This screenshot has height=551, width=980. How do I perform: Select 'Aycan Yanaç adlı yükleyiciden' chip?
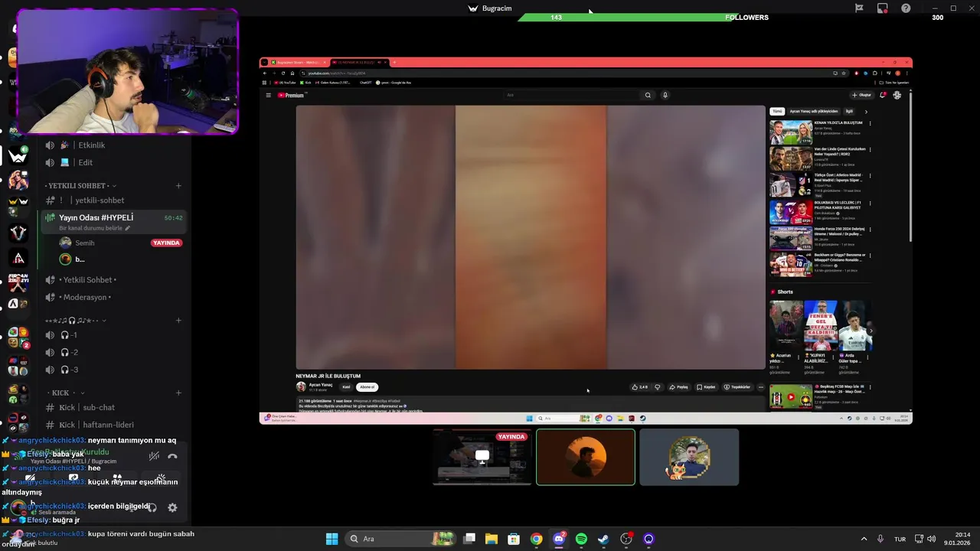click(x=814, y=112)
